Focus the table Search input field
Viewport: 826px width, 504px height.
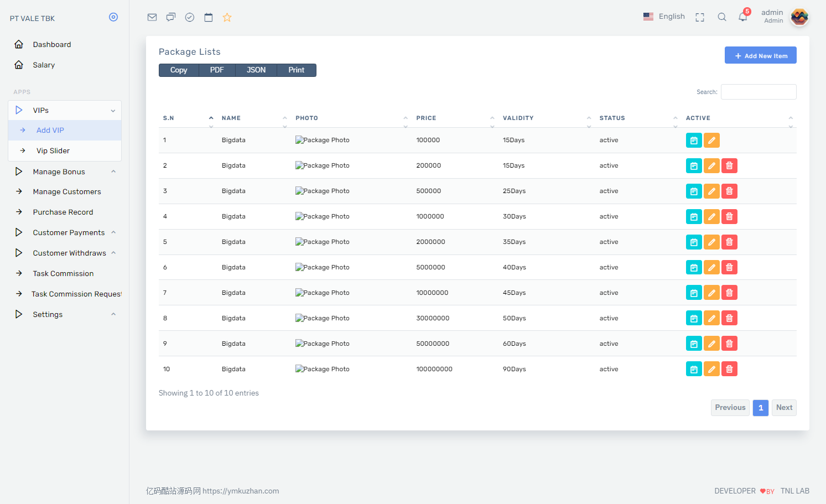(759, 92)
